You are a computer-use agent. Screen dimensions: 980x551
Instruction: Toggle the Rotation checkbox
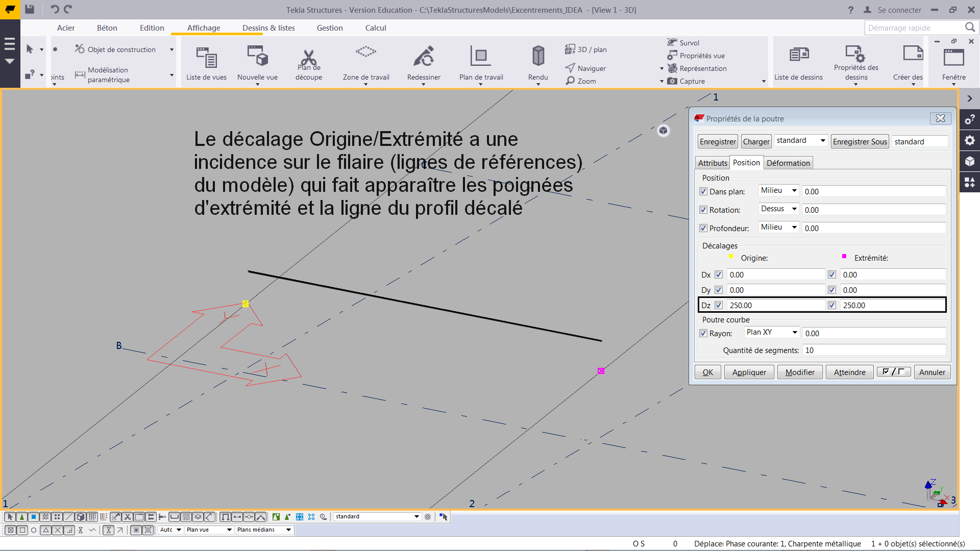pyautogui.click(x=703, y=210)
